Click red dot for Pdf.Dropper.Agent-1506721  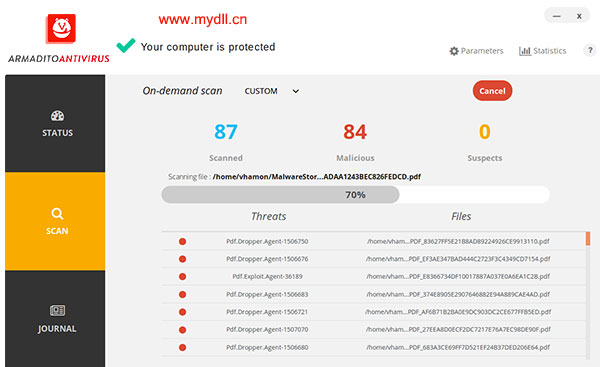click(183, 312)
